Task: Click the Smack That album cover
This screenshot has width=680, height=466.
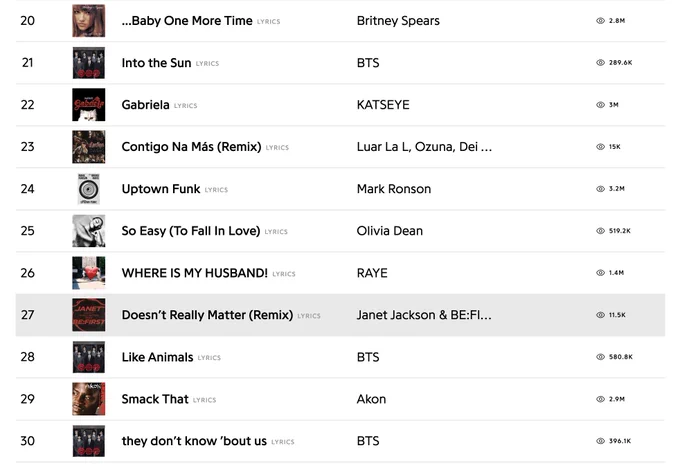Action: click(x=88, y=399)
